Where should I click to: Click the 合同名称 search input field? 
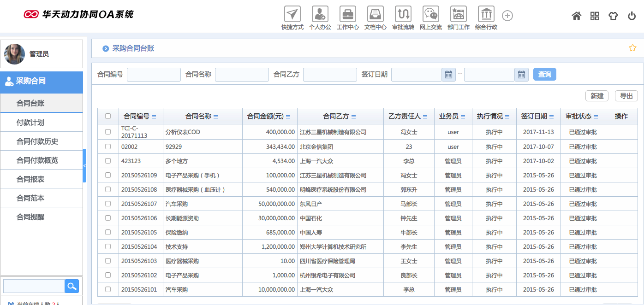pos(242,75)
